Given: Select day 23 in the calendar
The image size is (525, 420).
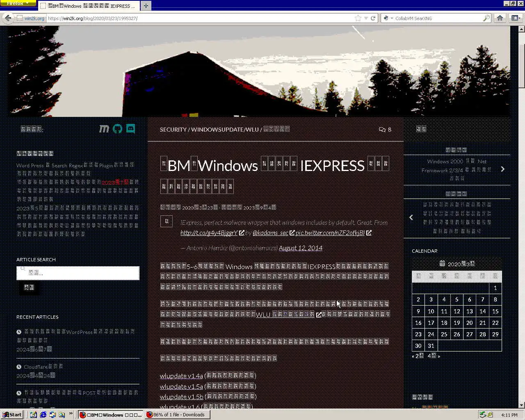Looking at the screenshot, I should pos(418,334).
